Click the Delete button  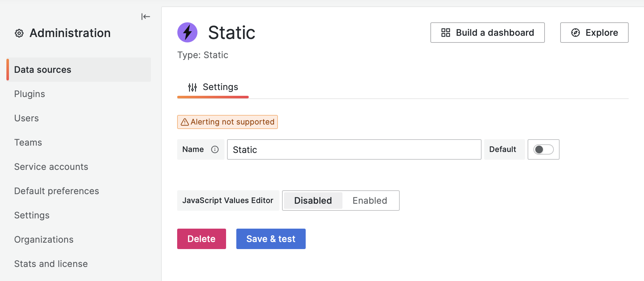201,239
